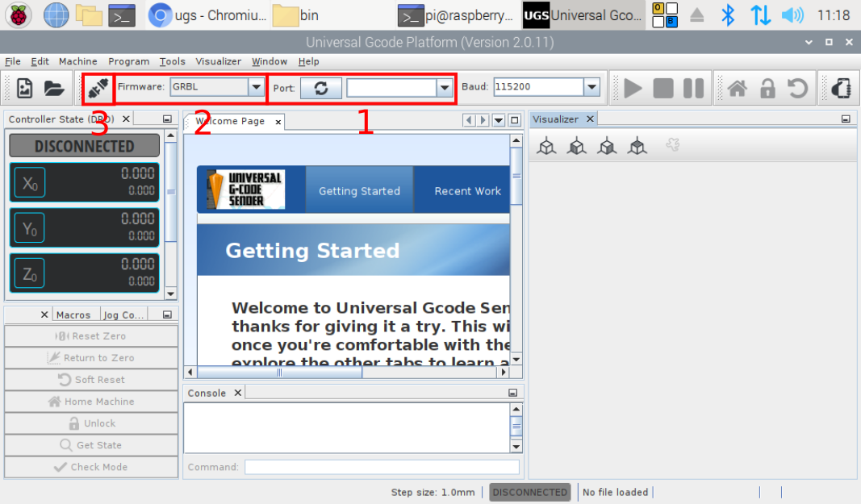Minimize the Macros panel group
The width and height of the screenshot is (861, 504).
coord(167,314)
